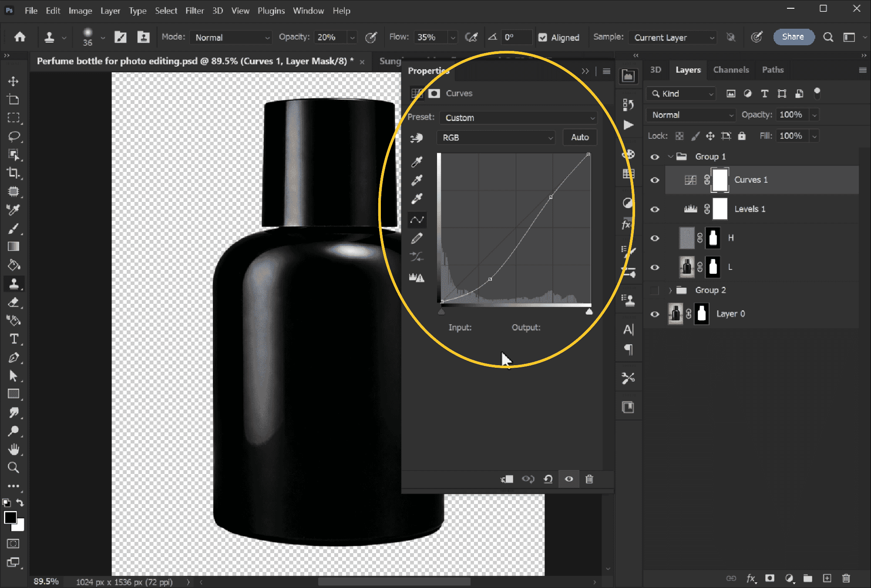The width and height of the screenshot is (871, 588).
Task: Open the RGB channel dropdown
Action: 496,138
